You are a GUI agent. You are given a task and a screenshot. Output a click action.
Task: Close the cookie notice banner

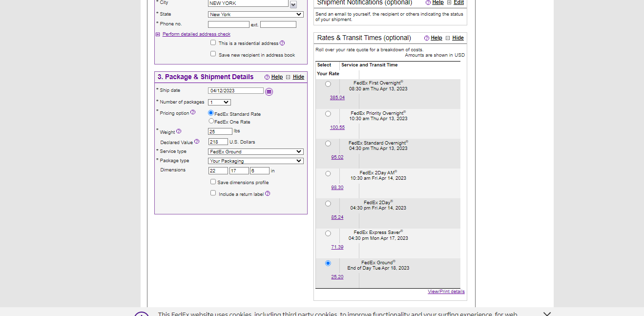click(x=547, y=314)
